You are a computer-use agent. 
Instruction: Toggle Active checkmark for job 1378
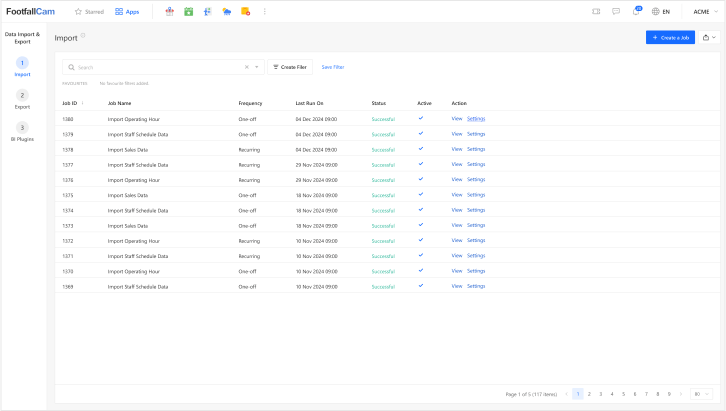pyautogui.click(x=421, y=149)
